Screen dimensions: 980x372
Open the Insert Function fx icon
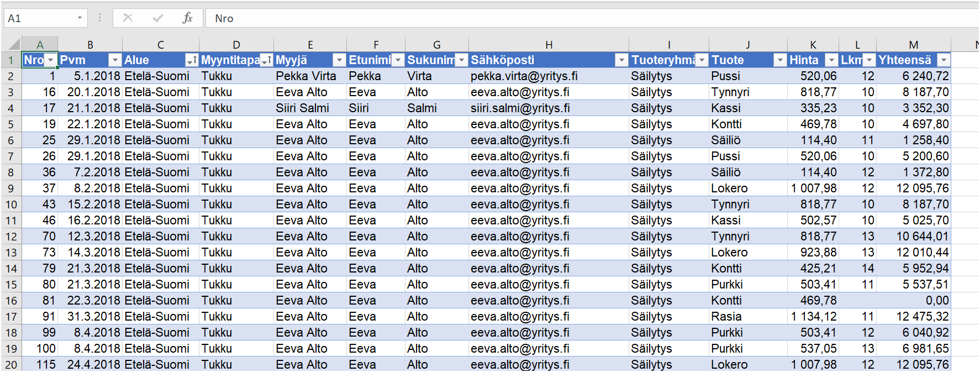pyautogui.click(x=188, y=18)
